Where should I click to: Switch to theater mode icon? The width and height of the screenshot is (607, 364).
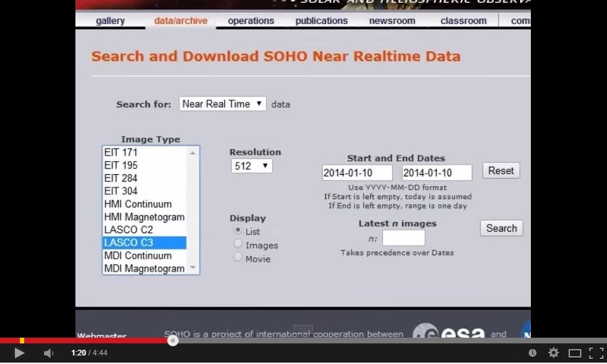click(x=575, y=353)
